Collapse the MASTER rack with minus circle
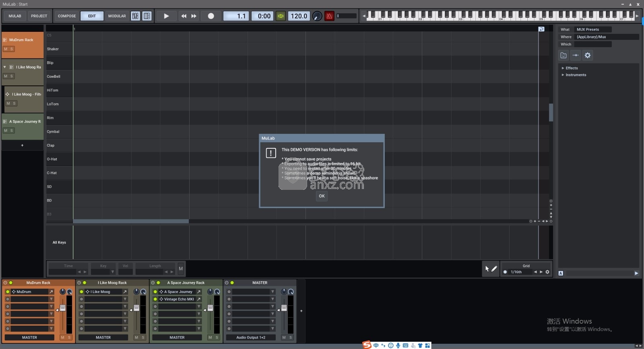The width and height of the screenshot is (644, 349). pos(227,283)
